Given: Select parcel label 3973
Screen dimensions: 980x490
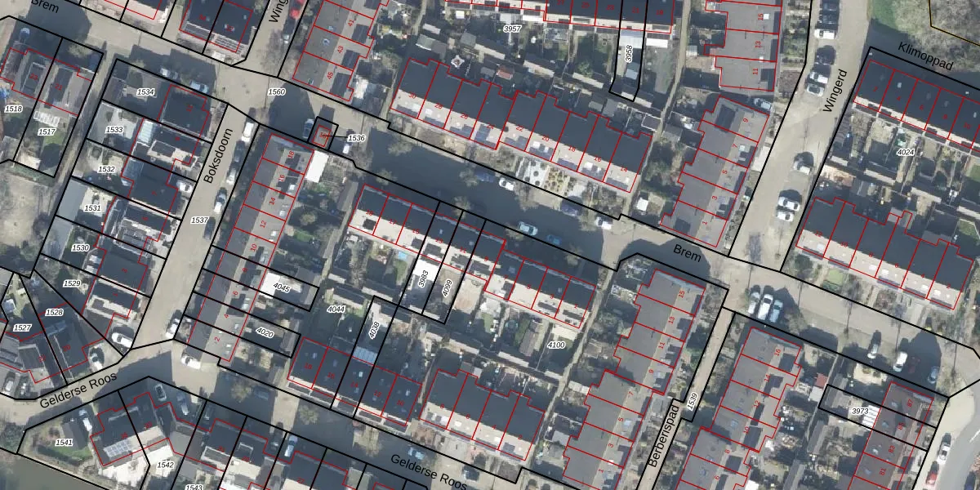Looking at the screenshot, I should point(859,410).
